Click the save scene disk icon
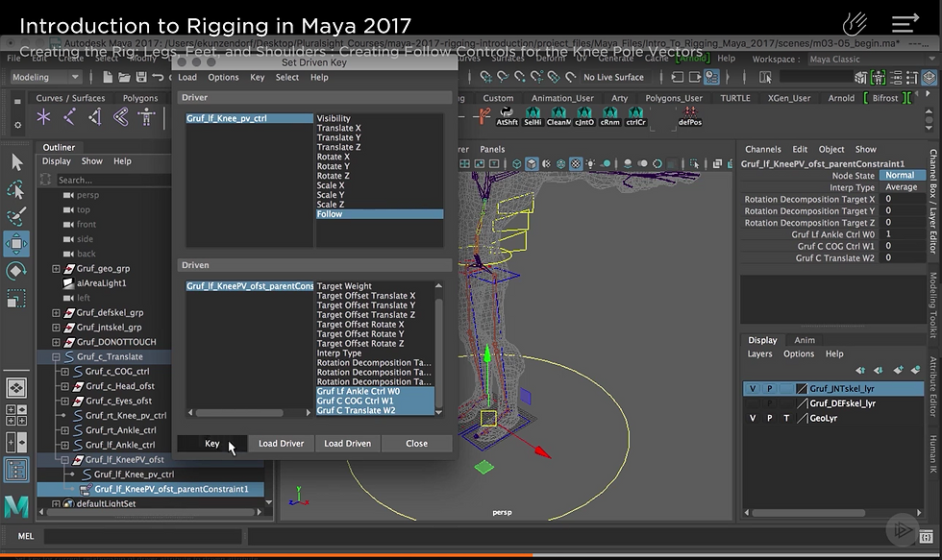The width and height of the screenshot is (942, 560). (x=141, y=77)
